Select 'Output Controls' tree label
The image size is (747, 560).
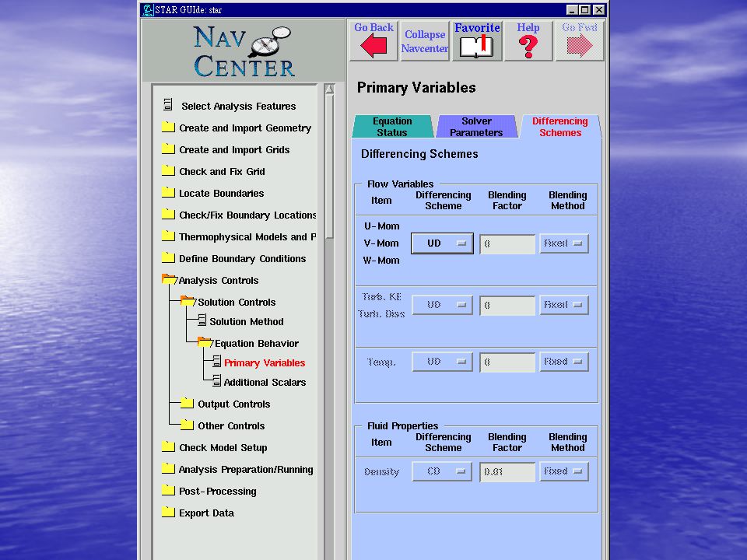[234, 404]
